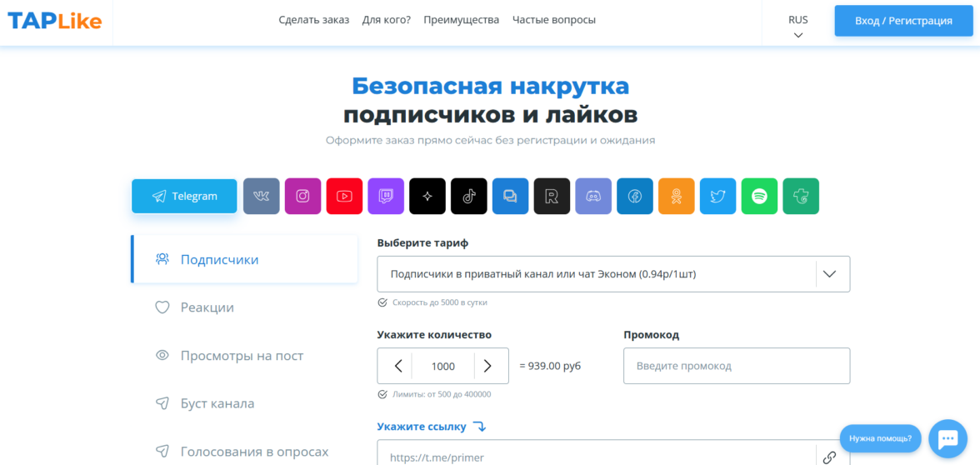
Task: Open the Для кого? menu item
Action: pyautogui.click(x=387, y=20)
